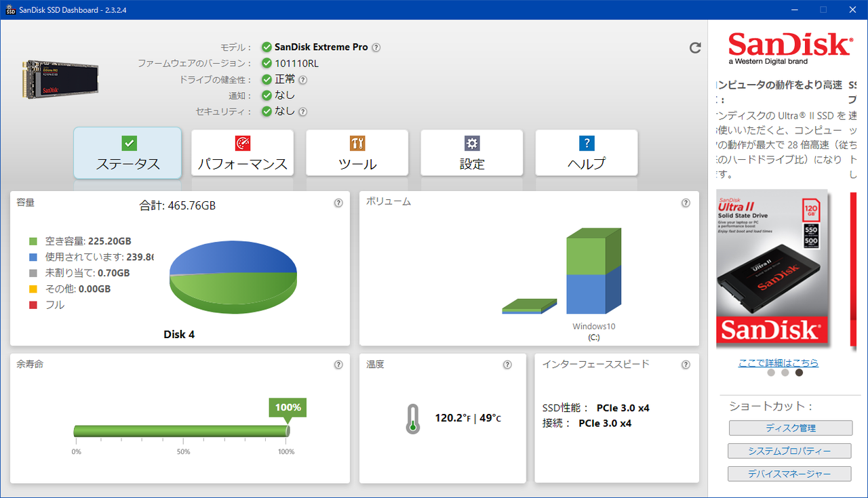Click the SanDisk logo in the sidebar
868x498 pixels.
click(790, 47)
